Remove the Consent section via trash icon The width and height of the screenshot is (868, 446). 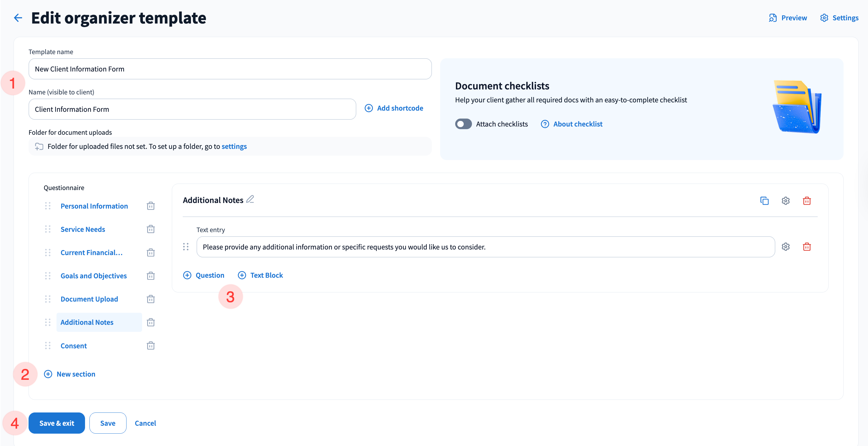point(151,346)
